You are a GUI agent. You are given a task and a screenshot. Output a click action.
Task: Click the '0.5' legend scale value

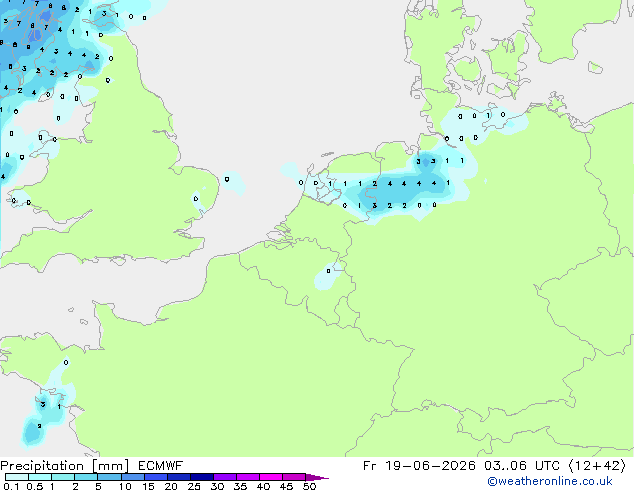click(x=35, y=486)
